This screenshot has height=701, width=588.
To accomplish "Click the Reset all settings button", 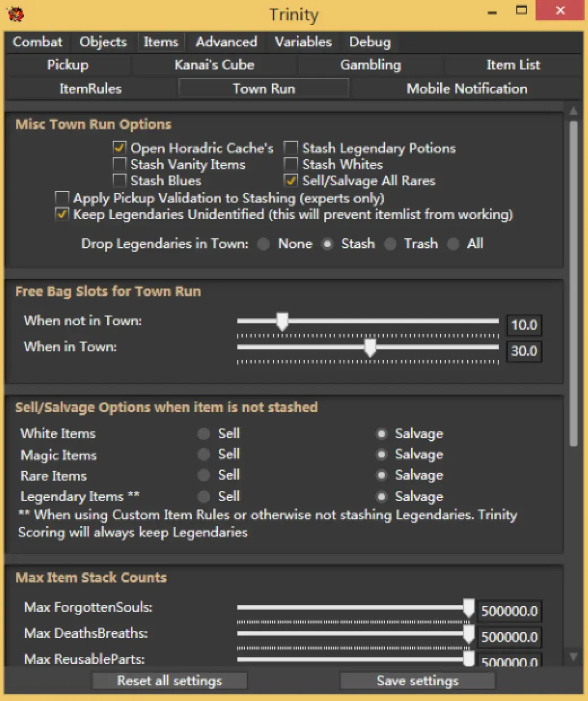I will click(169, 681).
